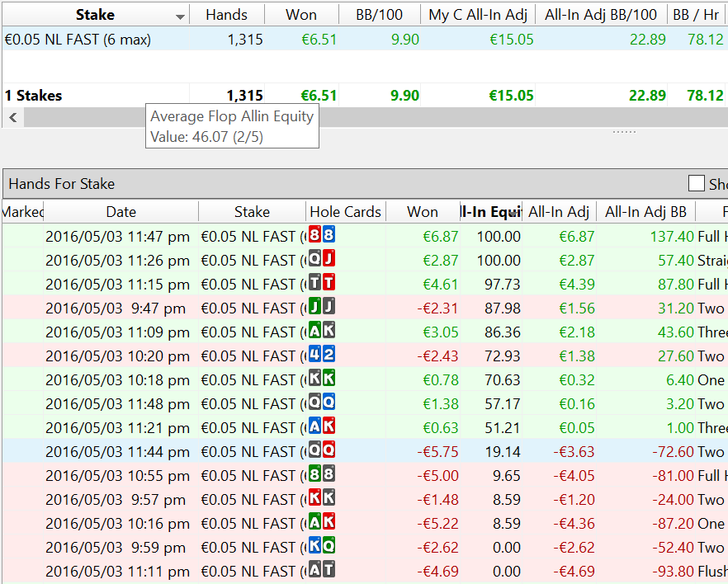
Task: Select the 42 hole cards at 10:20 pm
Action: [322, 355]
